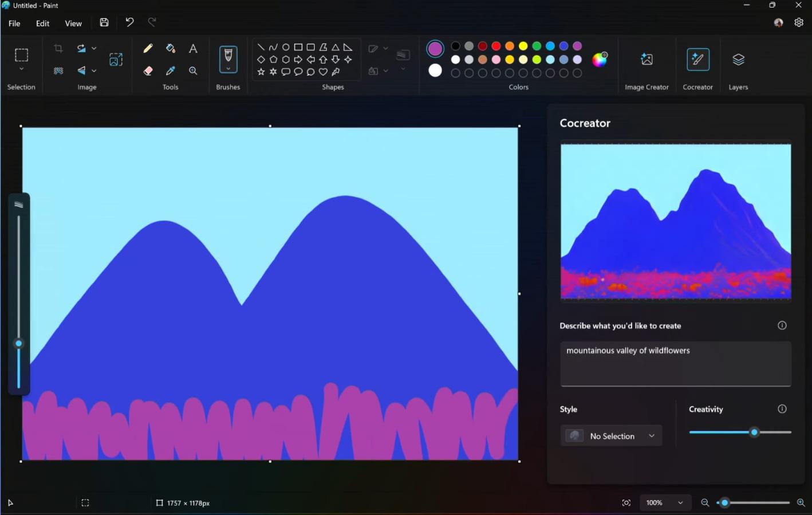Click the Undo button
This screenshot has height=515, width=812.
click(129, 22)
